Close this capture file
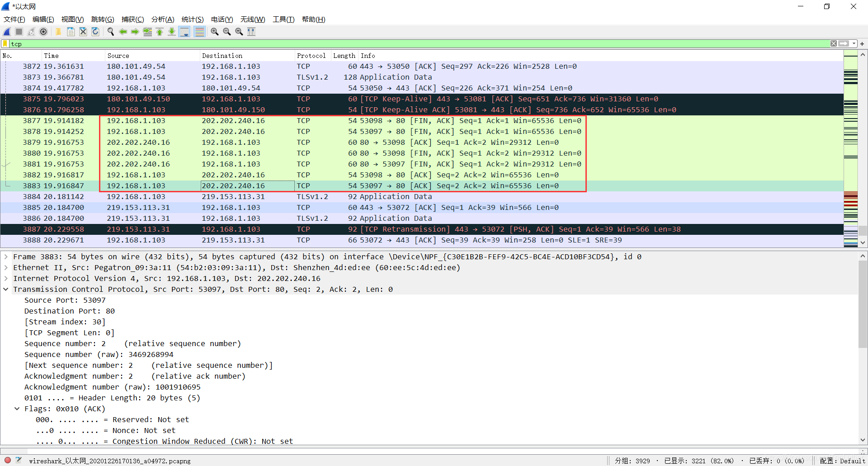868x466 pixels. pos(83,32)
